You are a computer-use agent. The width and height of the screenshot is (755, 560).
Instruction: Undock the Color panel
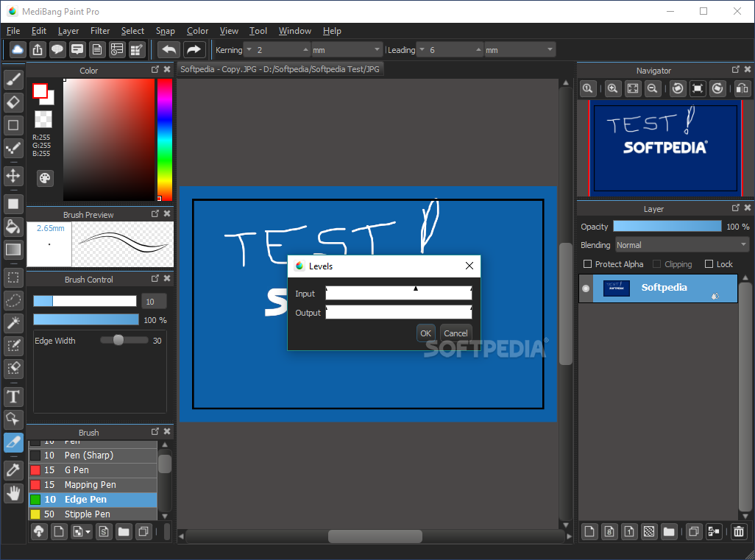pos(155,69)
